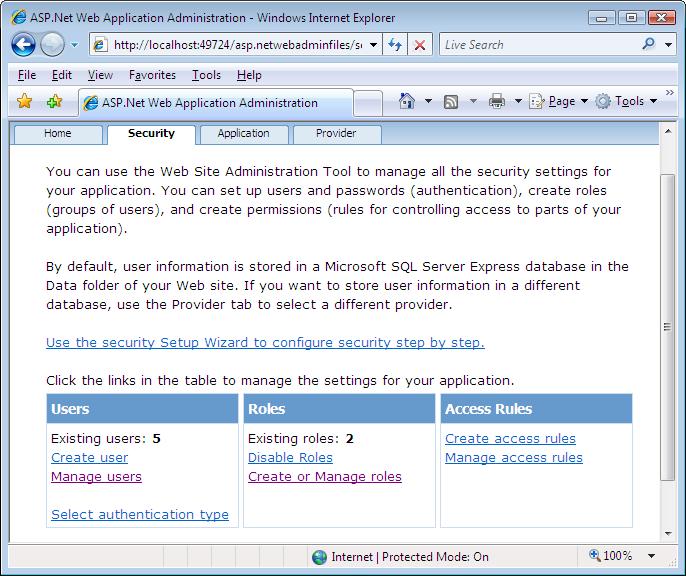Screen dimensions: 686x576
Task: Open the security Setup Wizard link
Action: (x=265, y=342)
